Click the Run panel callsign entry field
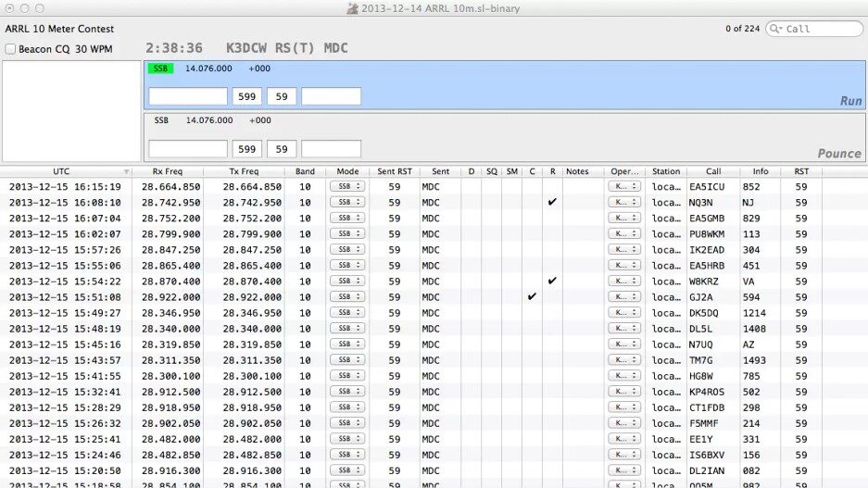Image resolution: width=868 pixels, height=488 pixels. coord(187,96)
